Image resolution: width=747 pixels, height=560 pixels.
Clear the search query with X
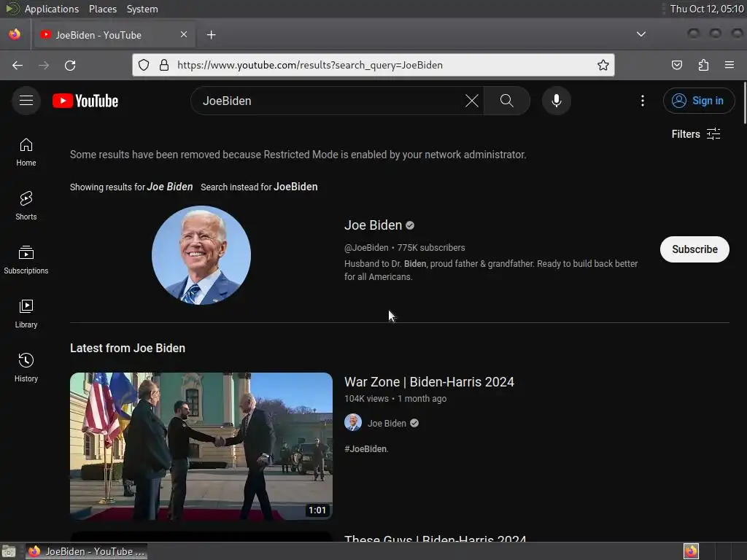click(x=472, y=101)
